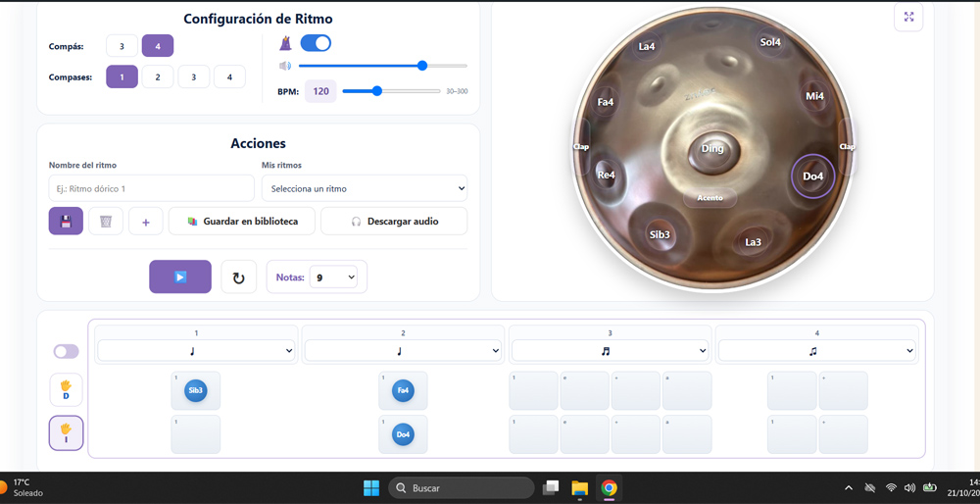Screen dimensions: 980x504
Task: Click the Acento pad on handpan
Action: pyautogui.click(x=710, y=198)
